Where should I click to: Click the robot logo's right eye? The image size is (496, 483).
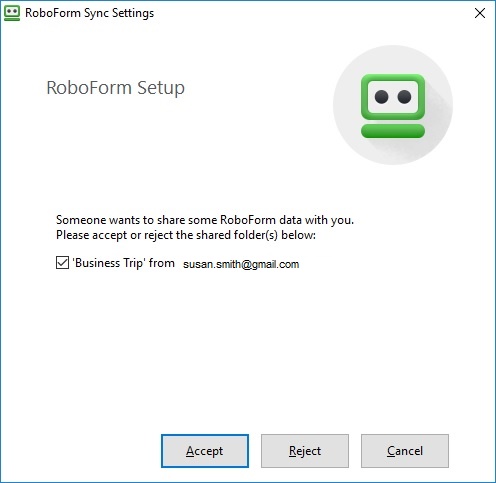[404, 97]
